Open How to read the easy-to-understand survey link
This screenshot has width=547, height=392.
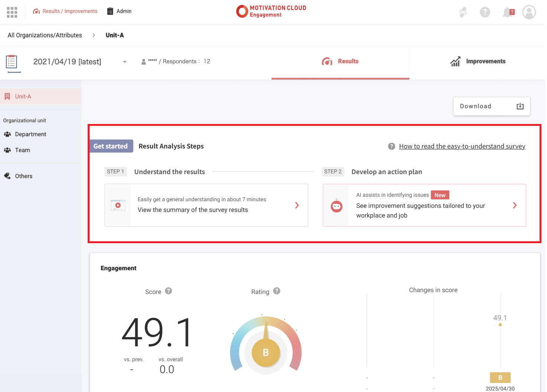tap(462, 146)
